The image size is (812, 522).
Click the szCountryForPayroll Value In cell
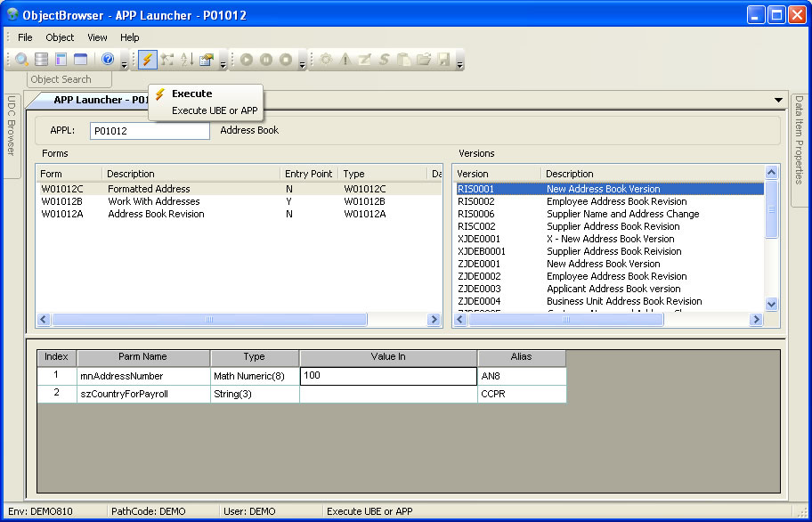click(x=388, y=394)
